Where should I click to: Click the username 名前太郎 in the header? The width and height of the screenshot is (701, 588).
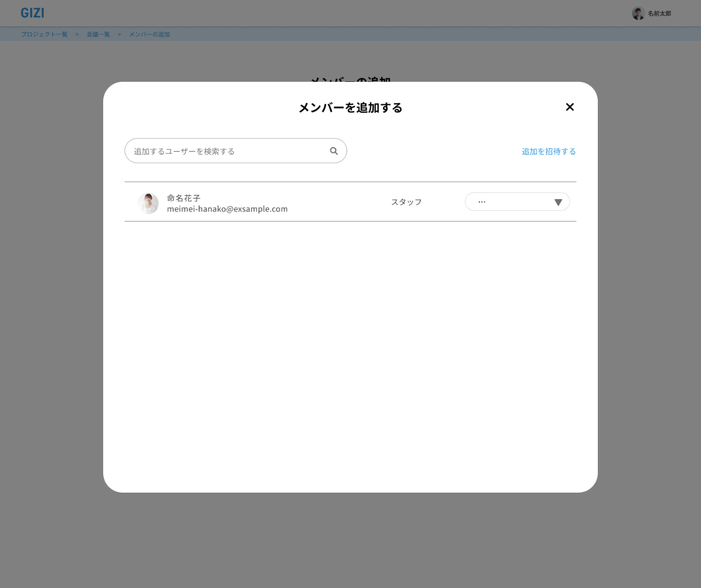pos(660,13)
